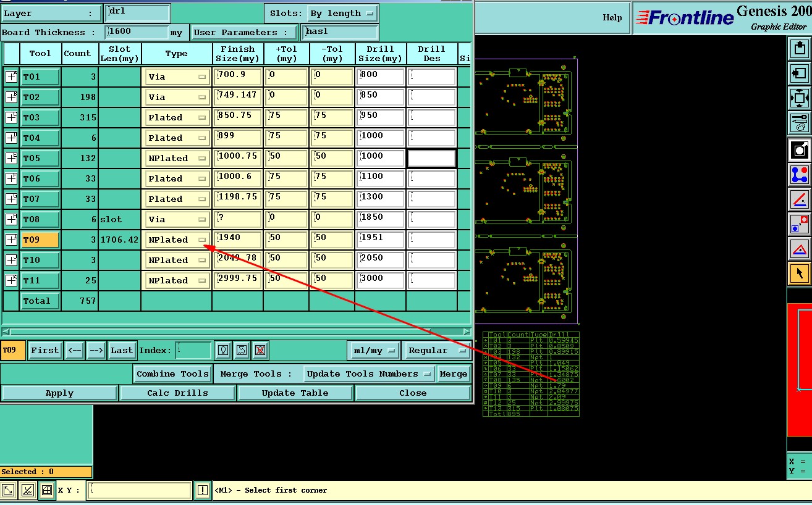Open the Update Tools Numbers dropdown

pos(369,374)
